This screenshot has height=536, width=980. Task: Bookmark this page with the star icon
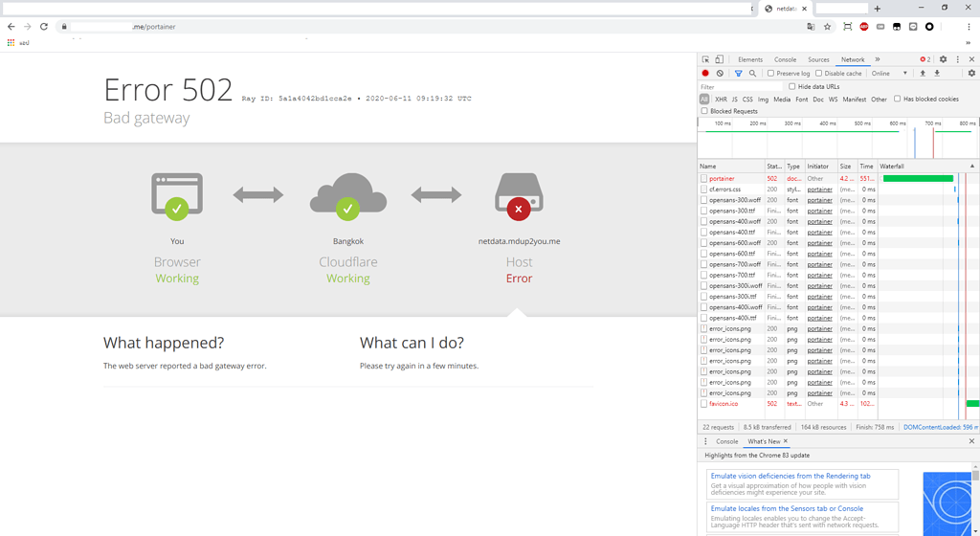[828, 26]
